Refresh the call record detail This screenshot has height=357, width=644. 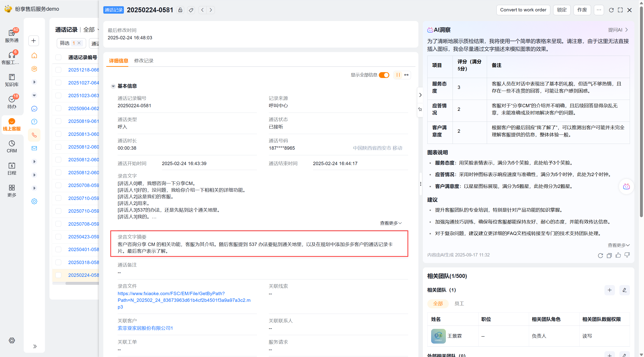pos(611,10)
